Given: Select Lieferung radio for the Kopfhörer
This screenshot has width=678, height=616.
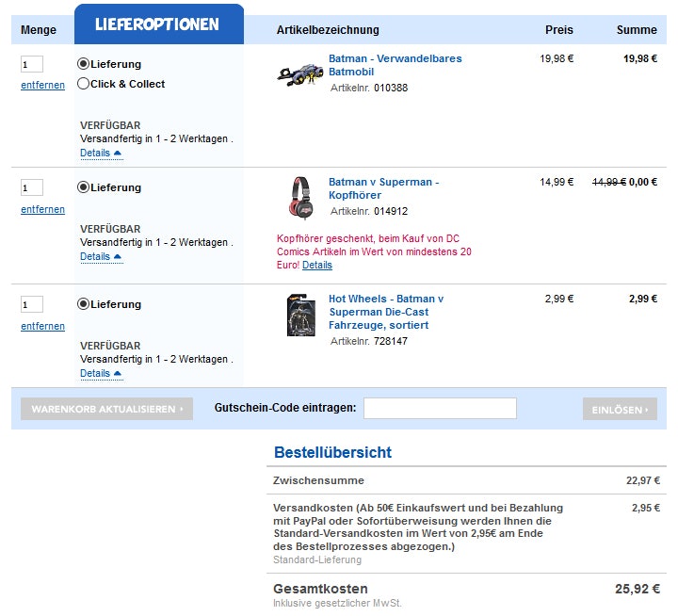Looking at the screenshot, I should pos(84,187).
